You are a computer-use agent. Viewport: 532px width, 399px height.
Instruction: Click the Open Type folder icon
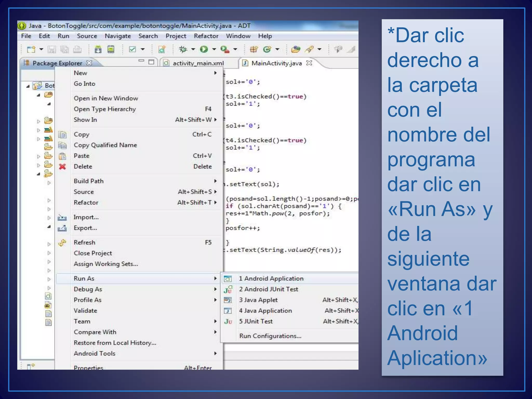[296, 49]
